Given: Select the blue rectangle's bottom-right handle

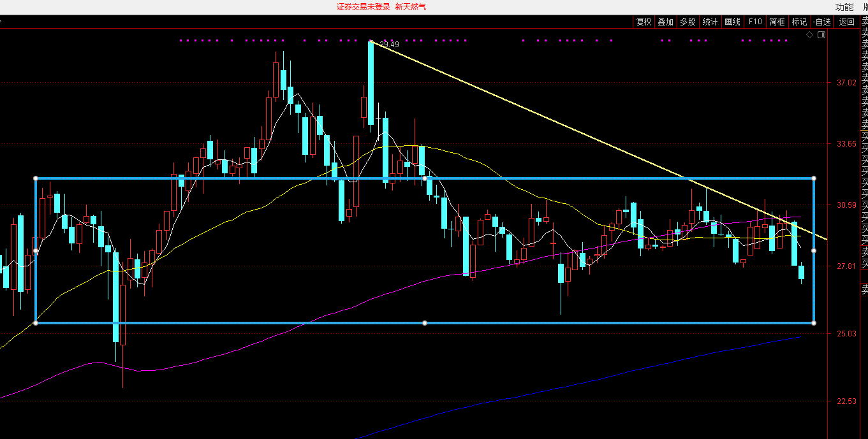Looking at the screenshot, I should [814, 323].
